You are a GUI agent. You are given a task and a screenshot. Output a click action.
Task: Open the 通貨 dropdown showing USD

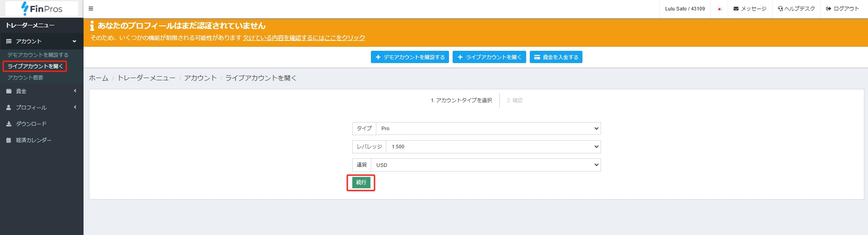tap(486, 165)
